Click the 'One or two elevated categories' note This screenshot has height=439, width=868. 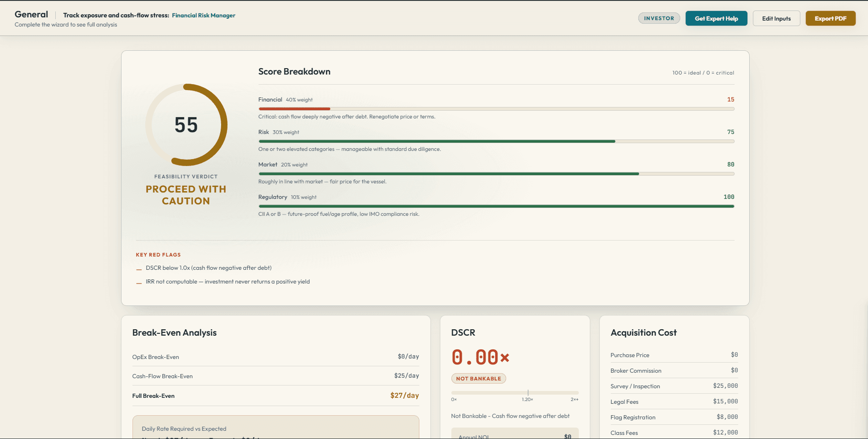(349, 149)
